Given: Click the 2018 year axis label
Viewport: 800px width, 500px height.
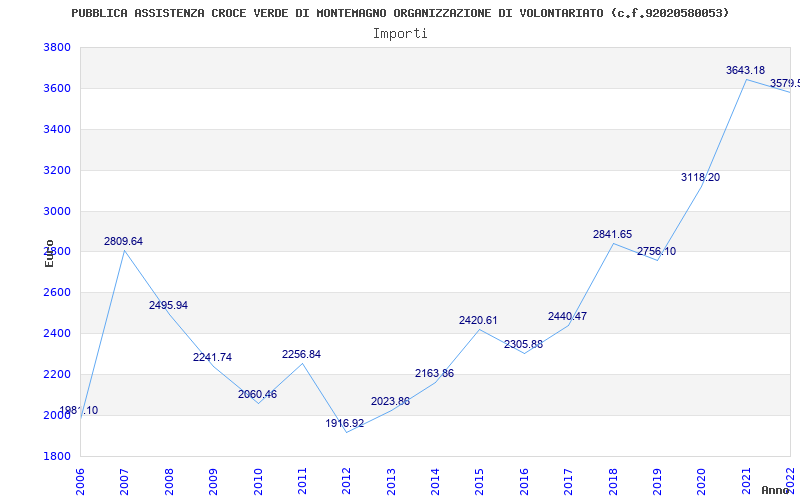Looking at the screenshot, I should point(613,481).
